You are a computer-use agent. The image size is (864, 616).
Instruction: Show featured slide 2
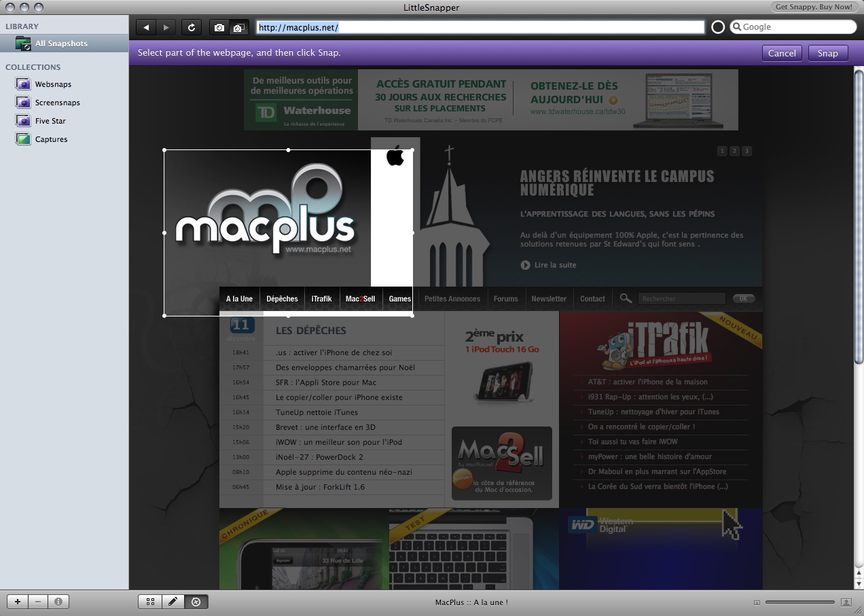click(x=734, y=151)
